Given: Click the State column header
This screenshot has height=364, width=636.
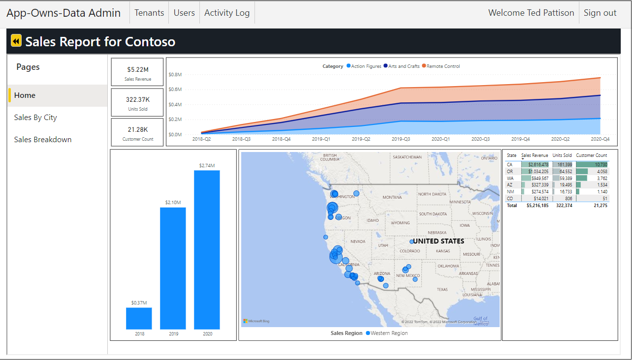Looking at the screenshot, I should pyautogui.click(x=511, y=155).
